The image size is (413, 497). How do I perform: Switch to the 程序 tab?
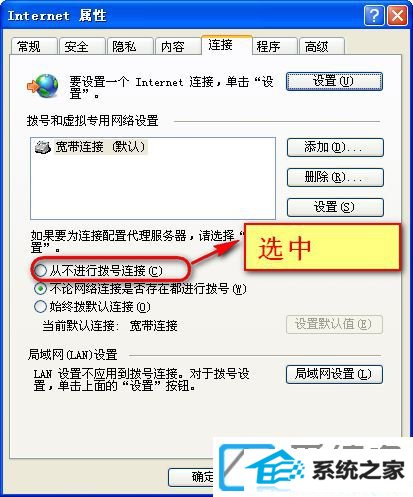[x=274, y=46]
